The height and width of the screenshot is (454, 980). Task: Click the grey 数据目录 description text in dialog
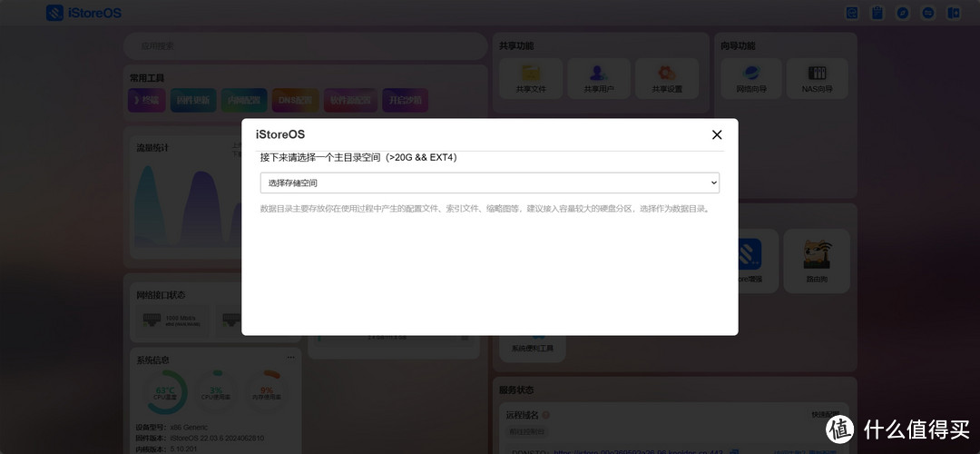[485, 209]
